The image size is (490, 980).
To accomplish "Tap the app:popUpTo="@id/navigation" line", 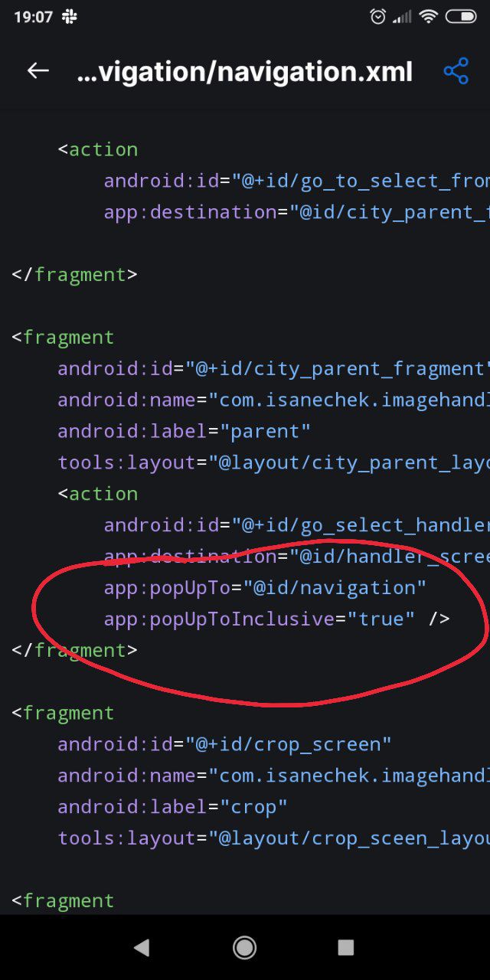I will point(265,588).
